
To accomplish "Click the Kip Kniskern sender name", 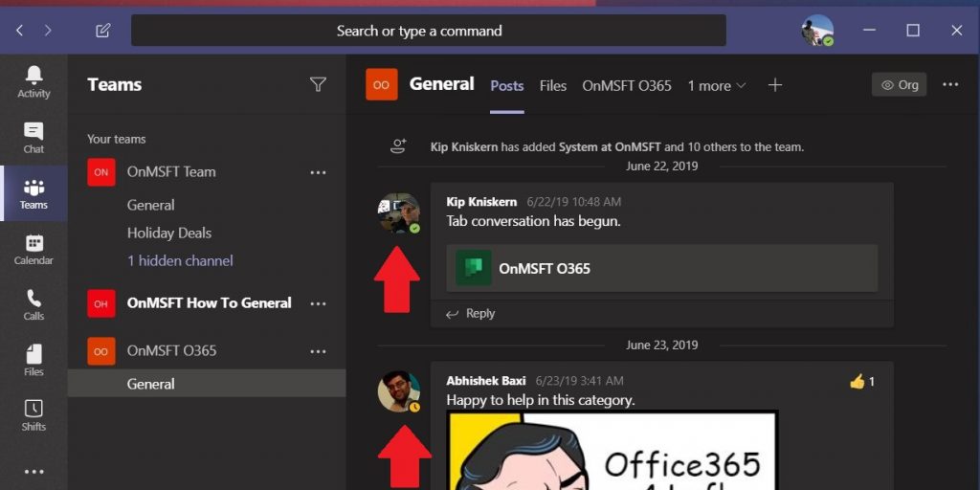I will point(482,202).
